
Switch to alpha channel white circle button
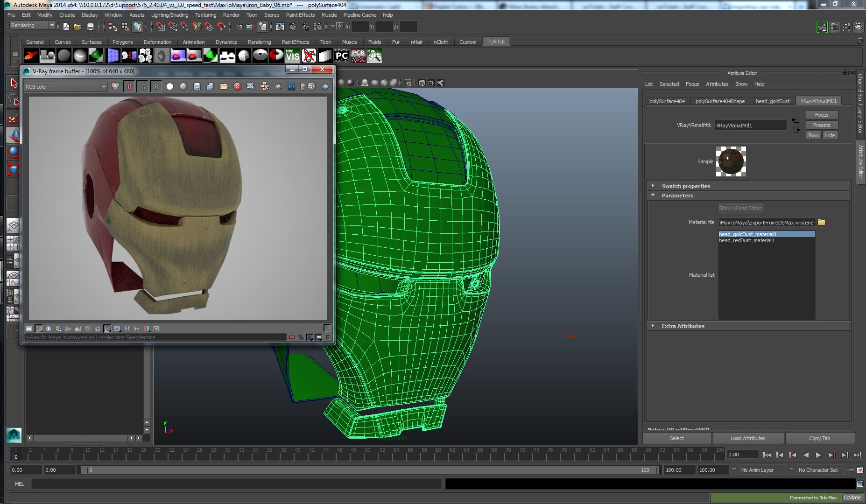point(170,87)
